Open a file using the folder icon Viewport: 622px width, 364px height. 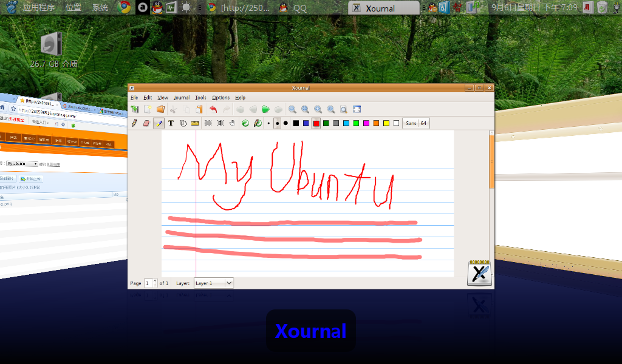click(160, 109)
